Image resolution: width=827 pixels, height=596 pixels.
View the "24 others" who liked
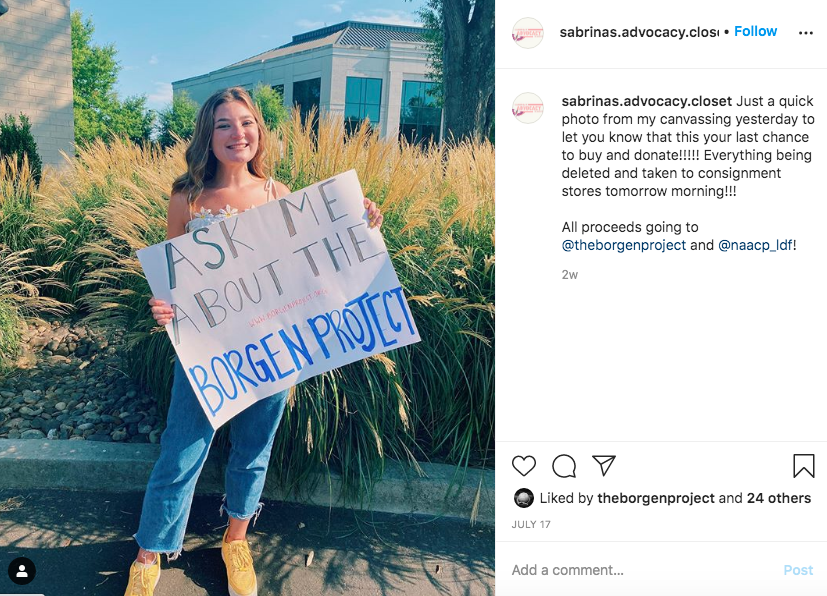click(x=776, y=498)
